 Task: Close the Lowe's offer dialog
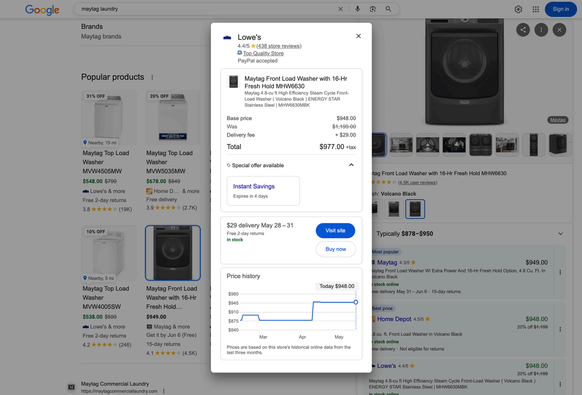point(358,36)
